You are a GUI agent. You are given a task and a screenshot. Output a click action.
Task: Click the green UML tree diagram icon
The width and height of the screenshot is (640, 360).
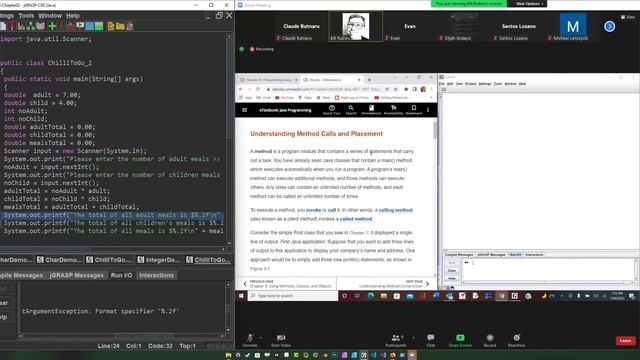point(30,26)
